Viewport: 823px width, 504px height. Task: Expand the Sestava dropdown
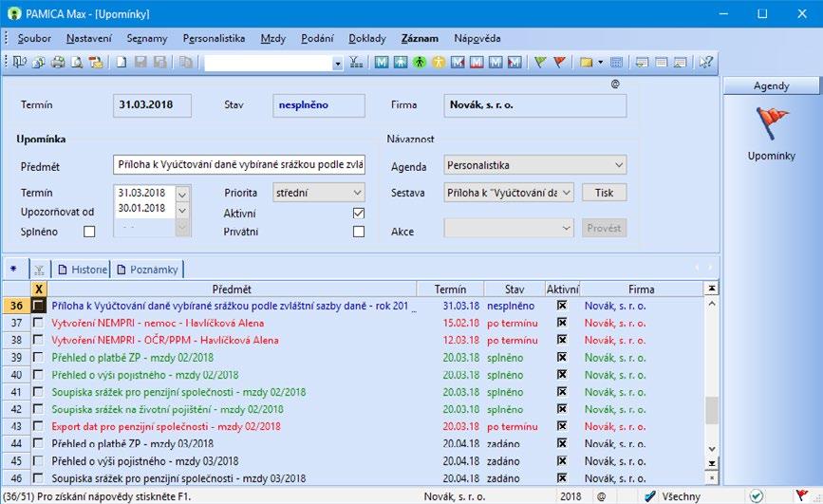tap(567, 193)
